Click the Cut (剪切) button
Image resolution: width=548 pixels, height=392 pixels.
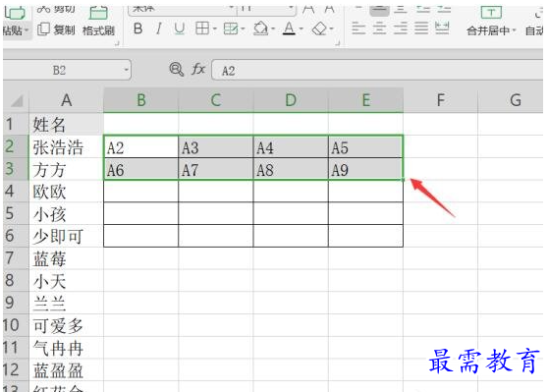pyautogui.click(x=56, y=10)
